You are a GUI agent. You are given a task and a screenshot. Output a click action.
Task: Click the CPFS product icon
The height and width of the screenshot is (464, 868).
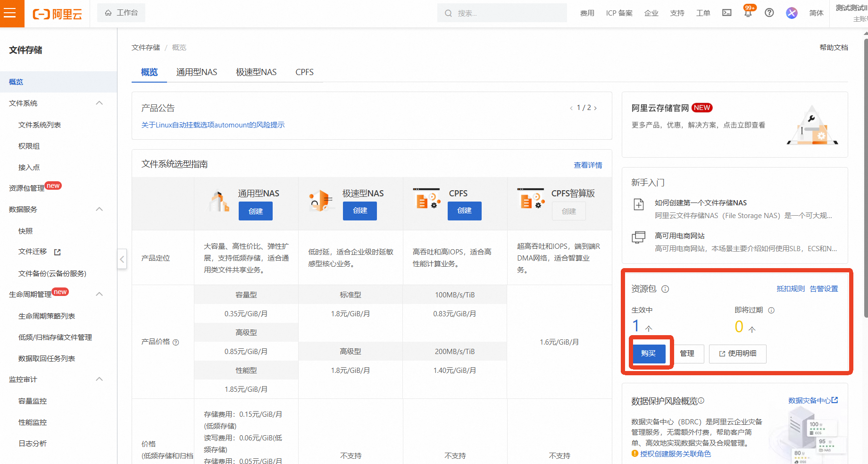pos(426,199)
